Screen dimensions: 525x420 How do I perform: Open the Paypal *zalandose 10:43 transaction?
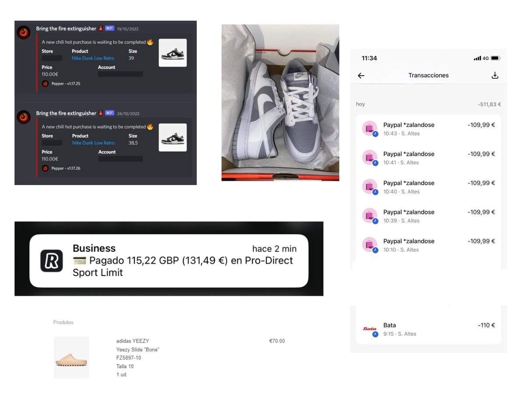pos(428,129)
